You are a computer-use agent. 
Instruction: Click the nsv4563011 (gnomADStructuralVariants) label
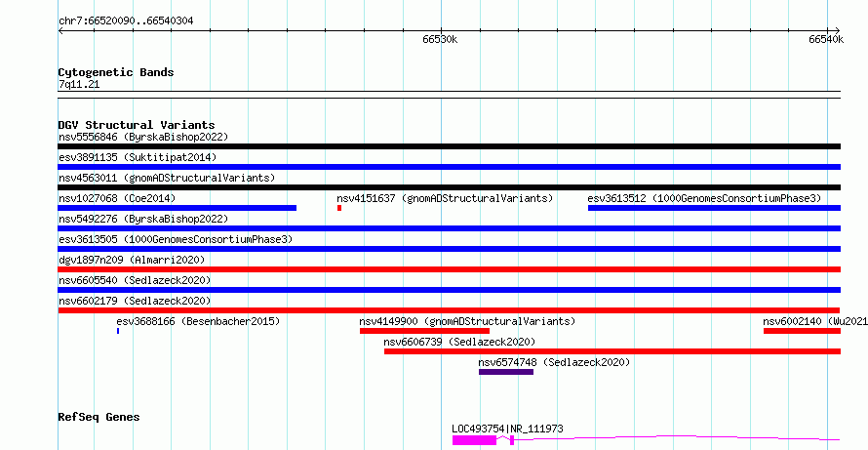pos(167,178)
